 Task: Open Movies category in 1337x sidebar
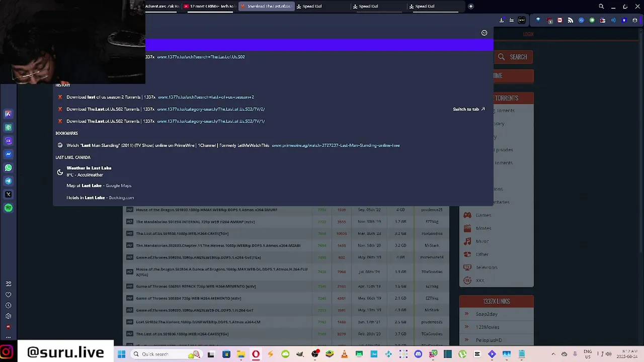point(484,228)
